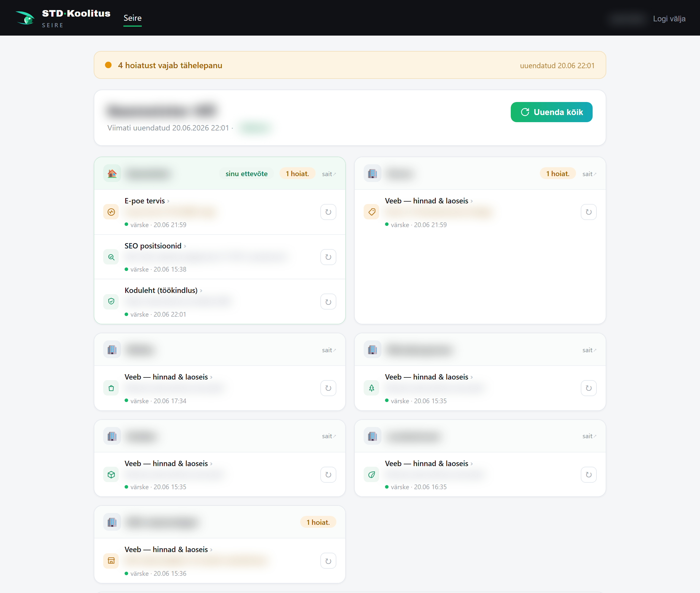Click the building icon above the 16:35 row
The width and height of the screenshot is (700, 593).
[373, 436]
